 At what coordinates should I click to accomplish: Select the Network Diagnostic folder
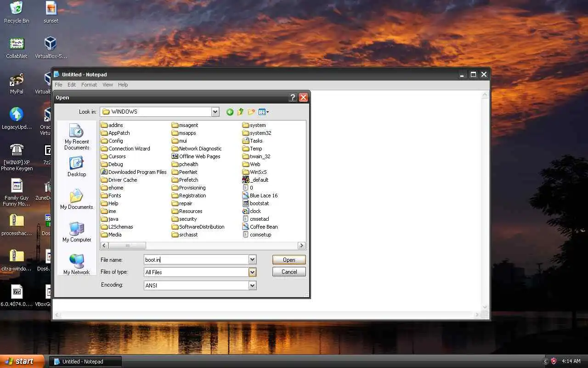[197, 149]
